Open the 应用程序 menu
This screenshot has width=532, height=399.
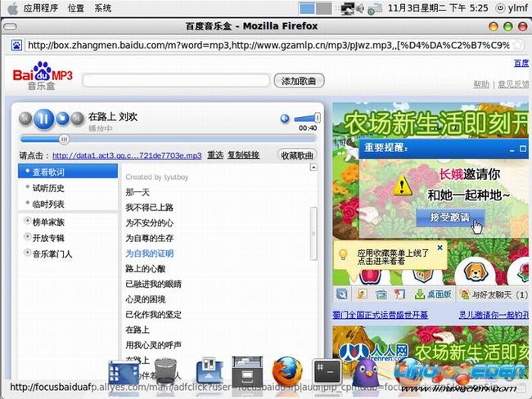[41, 8]
